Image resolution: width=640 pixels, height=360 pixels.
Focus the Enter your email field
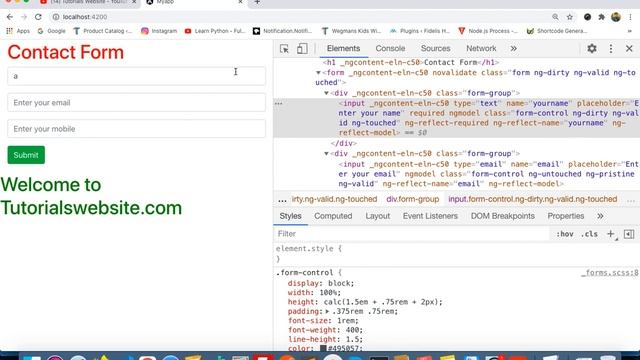point(136,102)
